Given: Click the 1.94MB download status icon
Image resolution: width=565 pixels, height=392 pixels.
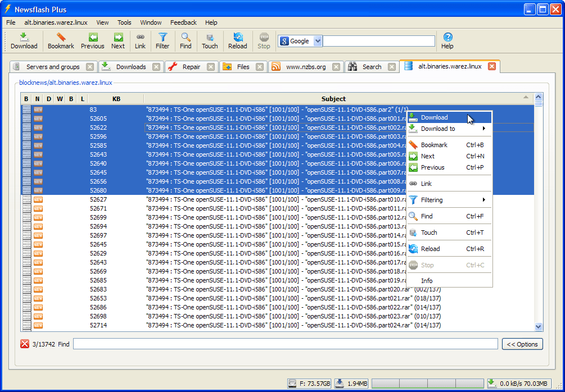Looking at the screenshot, I should [x=340, y=384].
